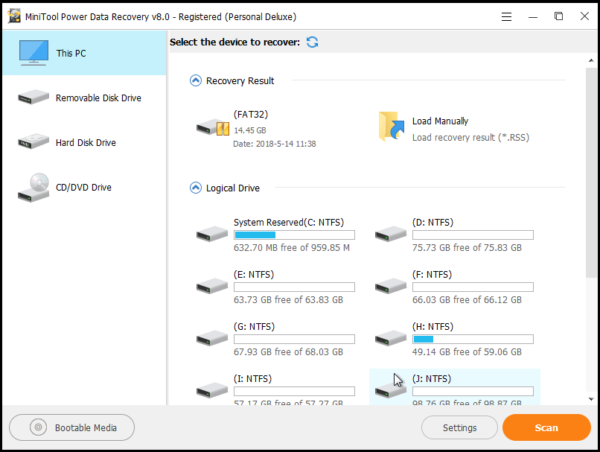Click the F: NTFS drive icon
The width and height of the screenshot is (600, 452).
click(x=391, y=286)
